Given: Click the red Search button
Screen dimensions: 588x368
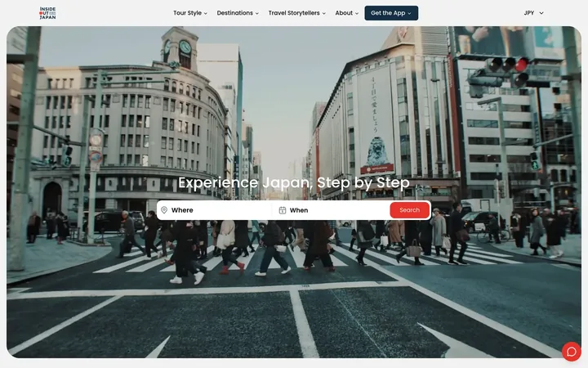Looking at the screenshot, I should click(409, 210).
